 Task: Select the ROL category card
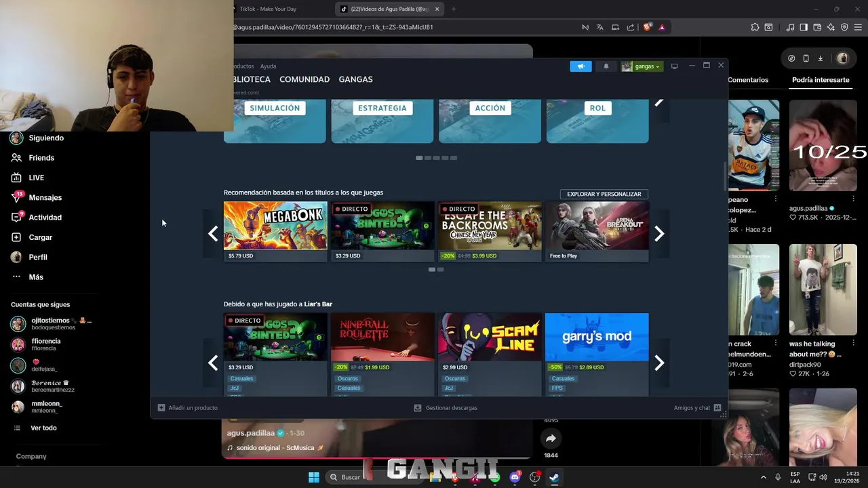point(597,121)
